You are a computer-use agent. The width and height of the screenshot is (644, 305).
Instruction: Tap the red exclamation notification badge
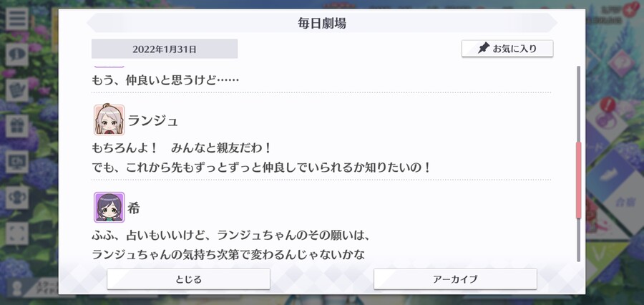click(608, 105)
